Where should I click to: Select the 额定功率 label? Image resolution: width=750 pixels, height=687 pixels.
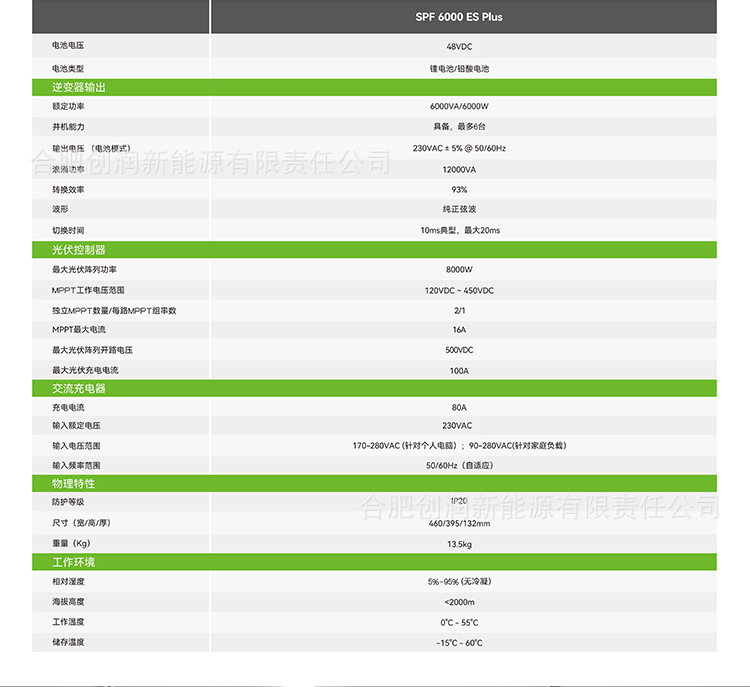[x=68, y=106]
